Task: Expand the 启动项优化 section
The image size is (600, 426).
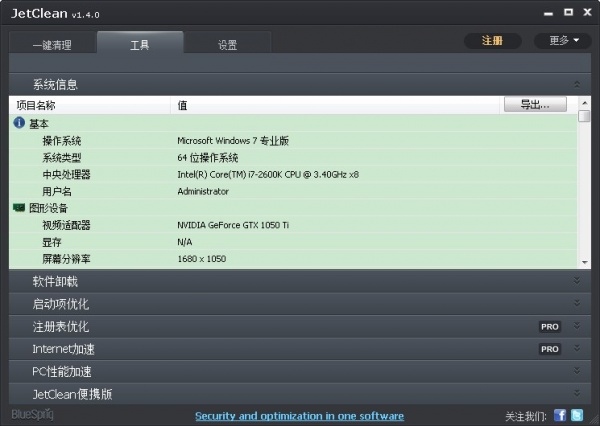Action: [576, 304]
